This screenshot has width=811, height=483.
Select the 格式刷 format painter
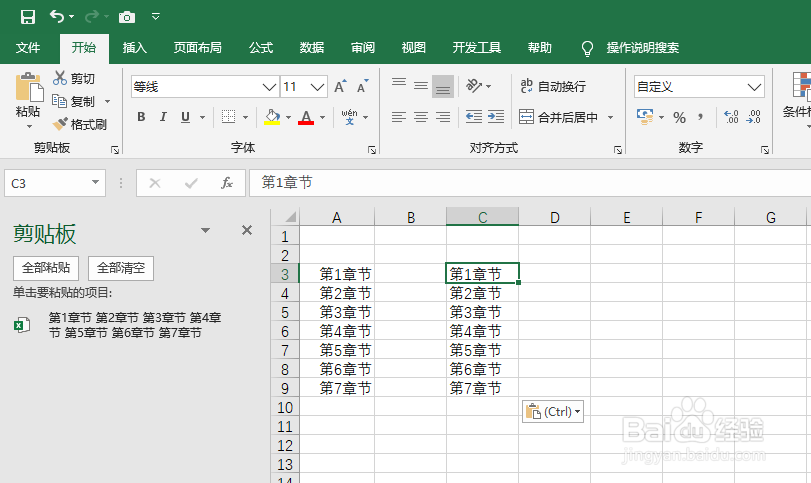(80, 125)
